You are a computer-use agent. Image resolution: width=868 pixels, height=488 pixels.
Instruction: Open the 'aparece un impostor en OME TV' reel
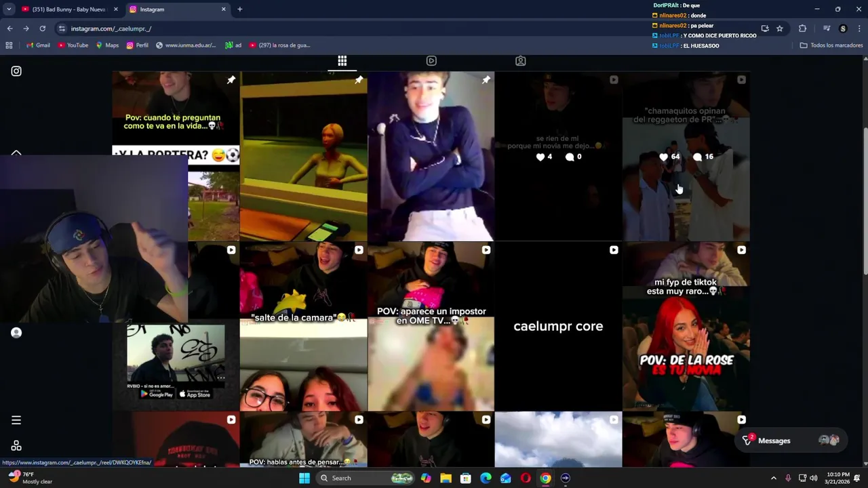tap(431, 327)
